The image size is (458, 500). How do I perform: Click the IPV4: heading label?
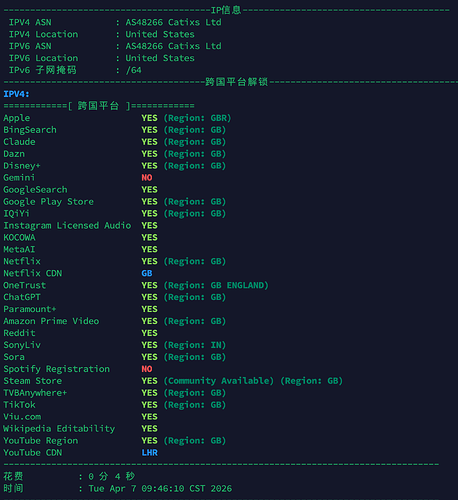click(x=16, y=94)
